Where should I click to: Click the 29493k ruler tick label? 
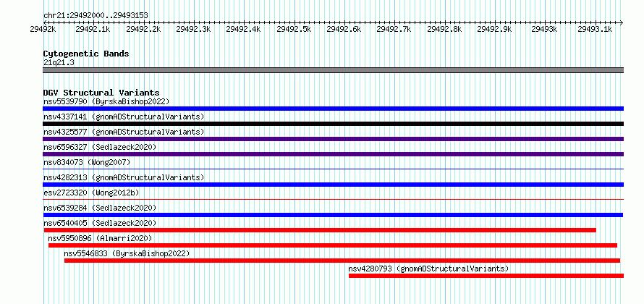click(x=545, y=29)
